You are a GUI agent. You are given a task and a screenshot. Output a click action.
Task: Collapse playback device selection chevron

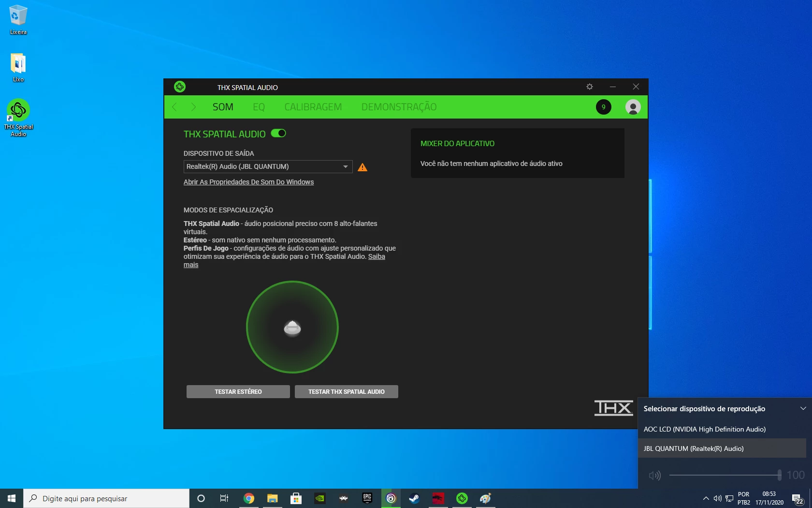pos(803,408)
